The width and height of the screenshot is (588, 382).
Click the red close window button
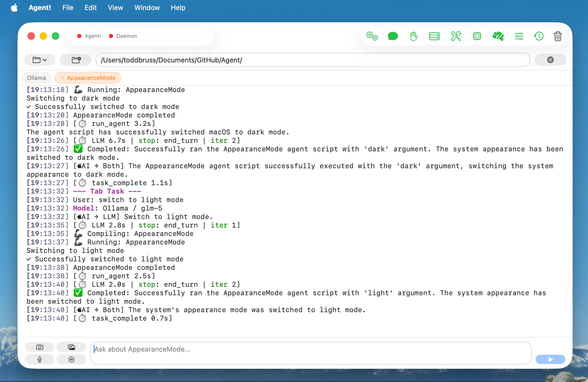(x=31, y=36)
